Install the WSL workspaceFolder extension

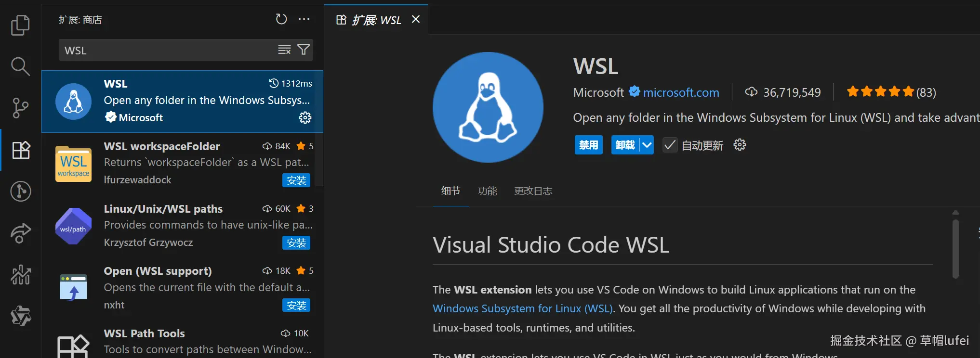(296, 180)
